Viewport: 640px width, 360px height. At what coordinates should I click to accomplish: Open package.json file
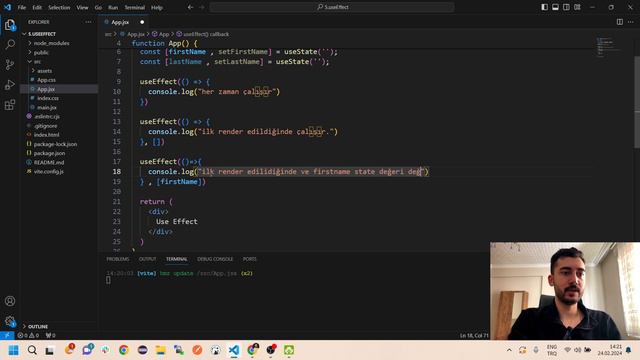59,153
